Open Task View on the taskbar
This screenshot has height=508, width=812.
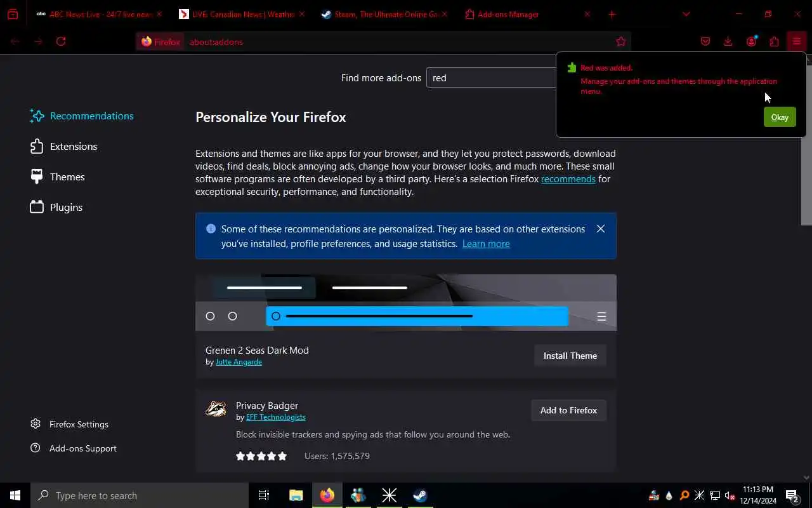point(264,495)
